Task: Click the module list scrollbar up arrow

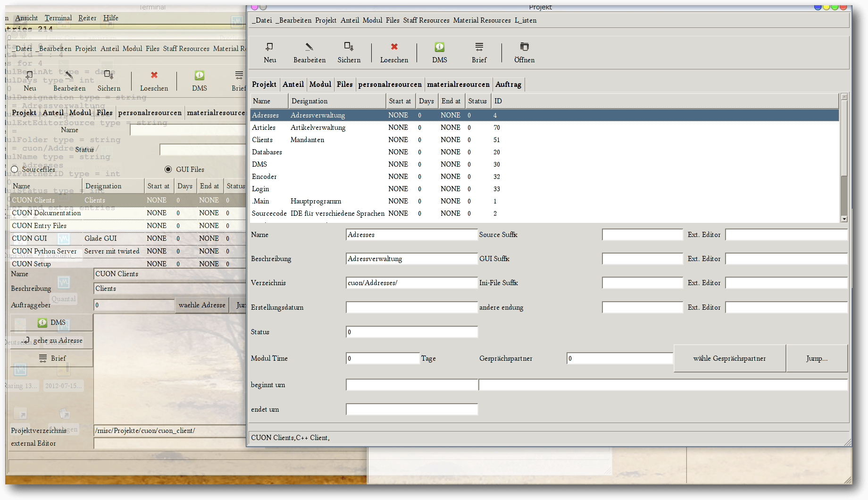Action: (x=844, y=97)
